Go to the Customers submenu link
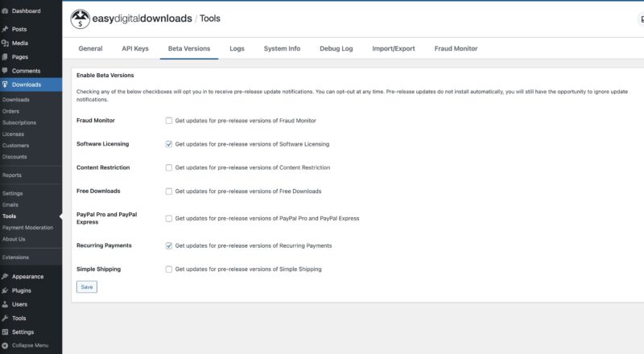The width and height of the screenshot is (644, 354). coord(15,146)
